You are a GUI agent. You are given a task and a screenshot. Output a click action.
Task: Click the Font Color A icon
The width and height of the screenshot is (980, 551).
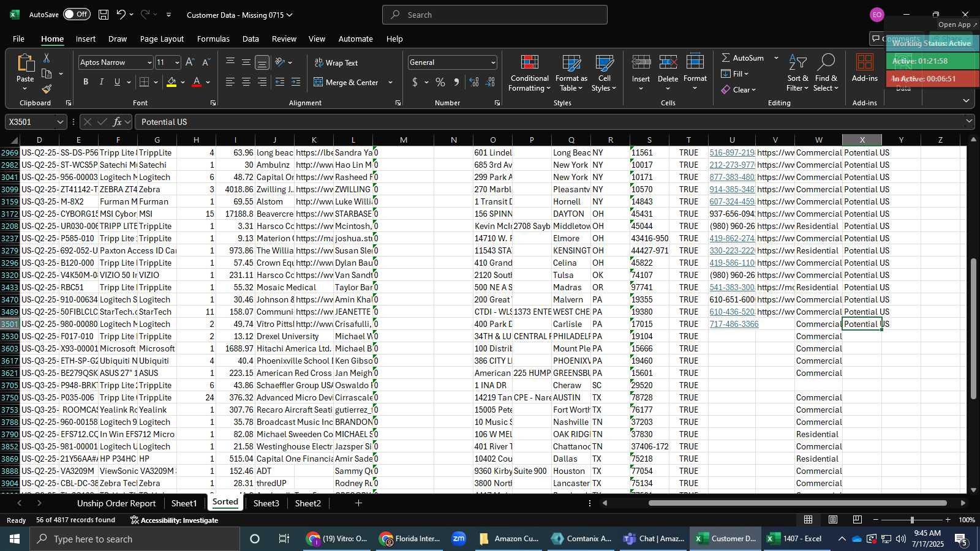click(x=197, y=82)
